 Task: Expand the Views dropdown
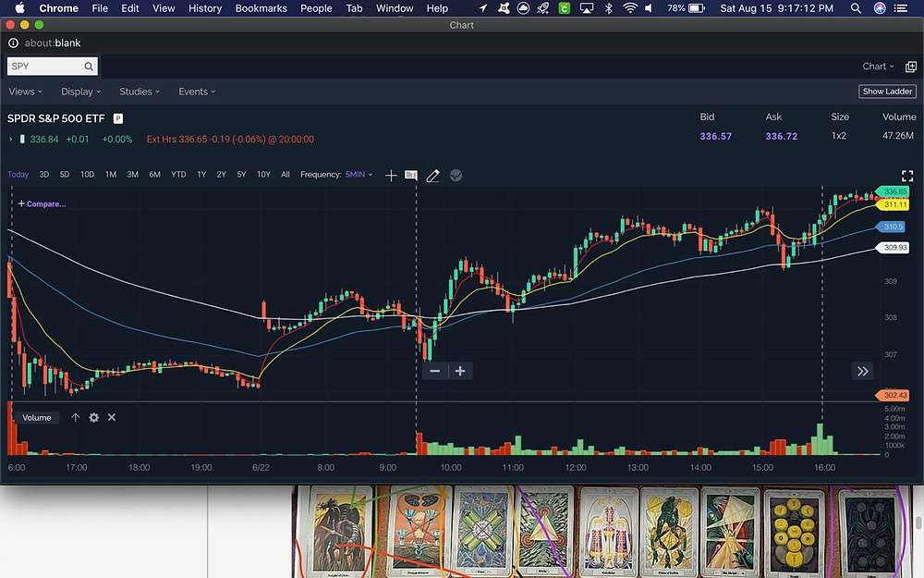pyautogui.click(x=25, y=92)
